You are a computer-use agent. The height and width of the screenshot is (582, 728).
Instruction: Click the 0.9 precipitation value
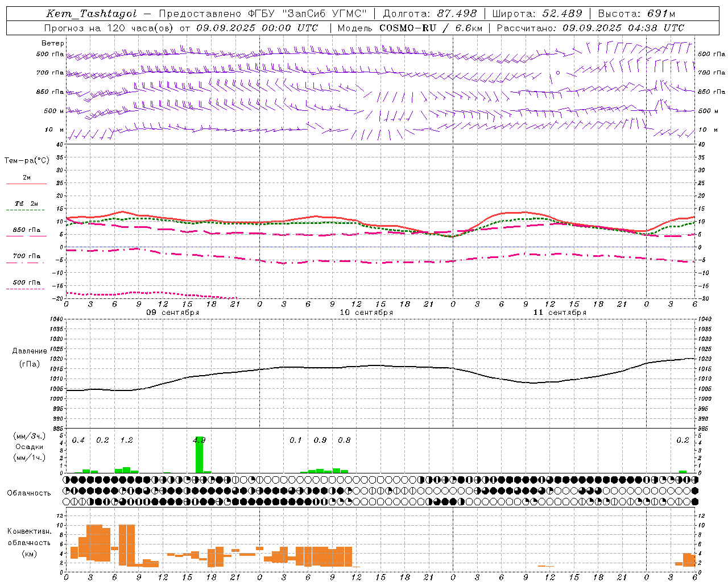(x=320, y=440)
